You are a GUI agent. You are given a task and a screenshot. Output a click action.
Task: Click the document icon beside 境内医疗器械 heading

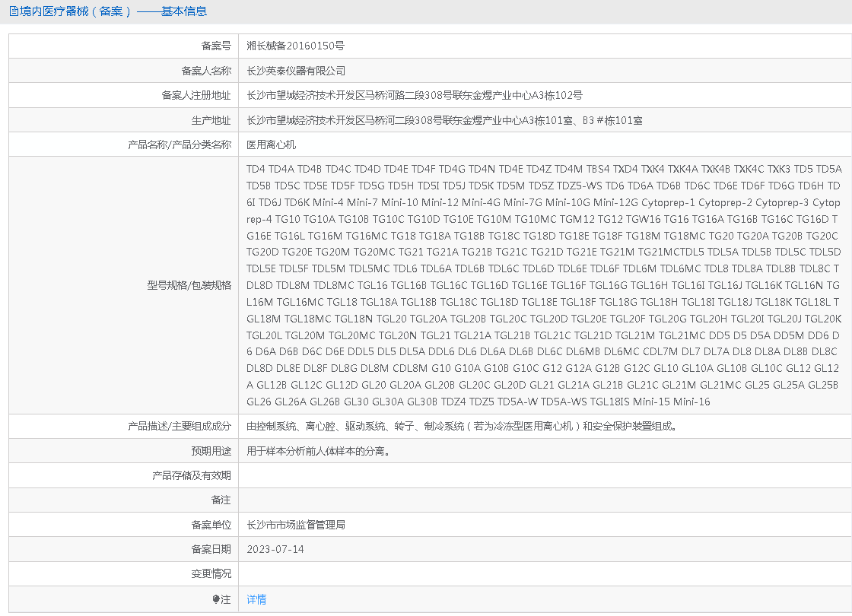13,11
